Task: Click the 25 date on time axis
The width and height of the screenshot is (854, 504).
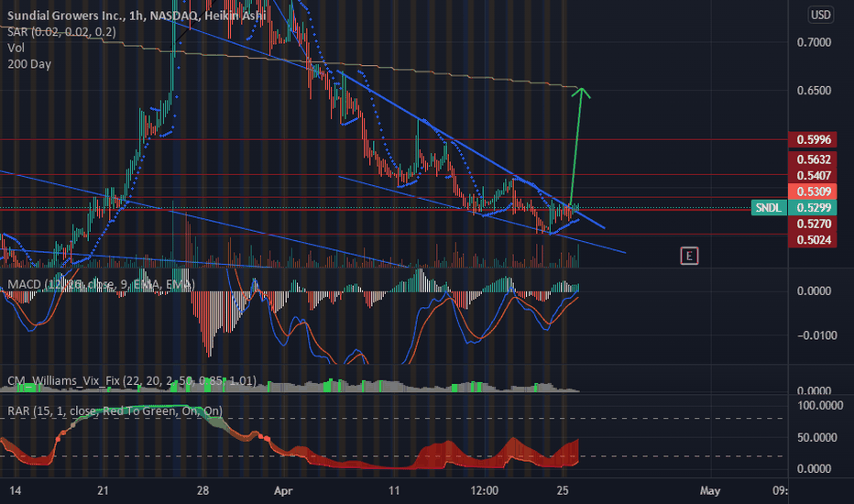Action: coord(563,490)
